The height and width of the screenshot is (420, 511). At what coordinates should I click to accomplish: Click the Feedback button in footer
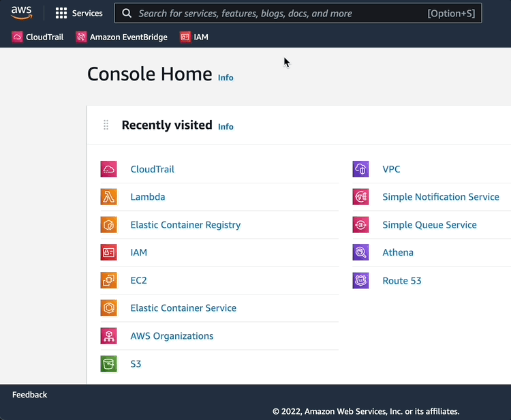click(30, 395)
